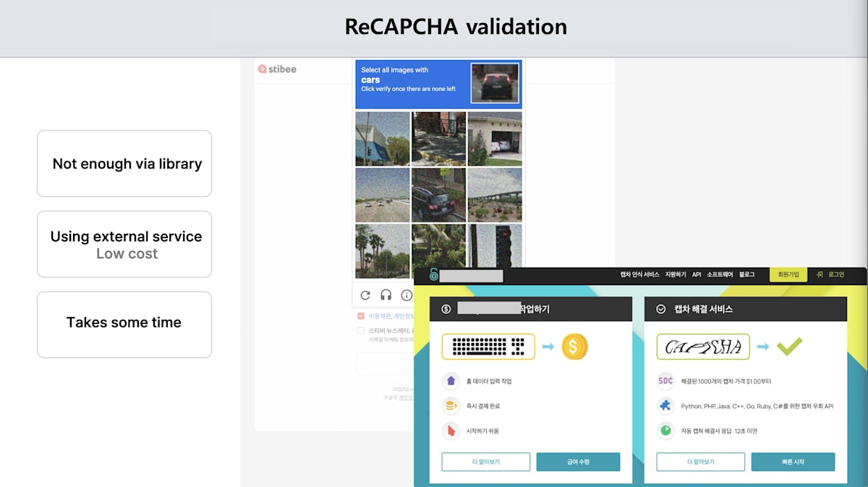Screen dimensions: 868x487
Task: Click the stibee logo
Action: pos(277,69)
